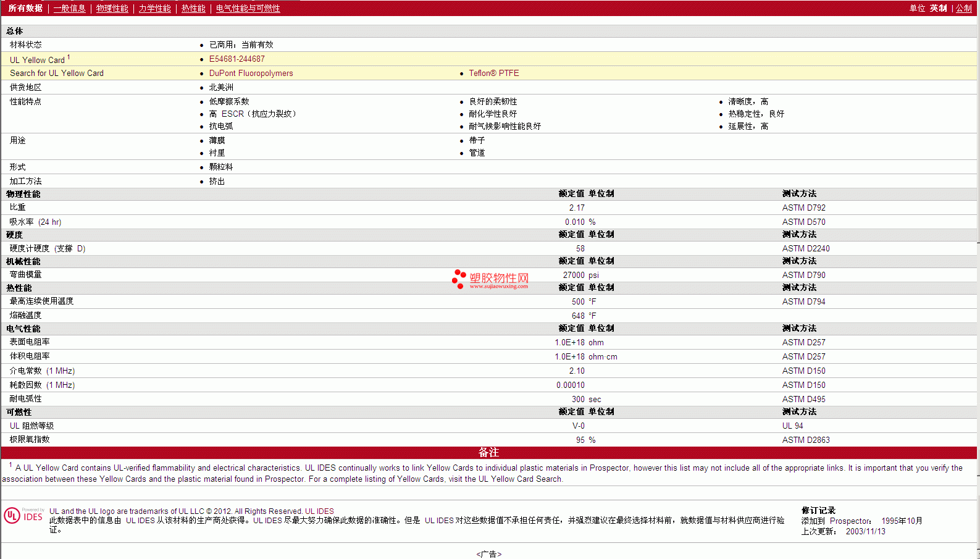Select the 吸水率 value 0.010
Image resolution: width=980 pixels, height=559 pixels.
coord(575,222)
